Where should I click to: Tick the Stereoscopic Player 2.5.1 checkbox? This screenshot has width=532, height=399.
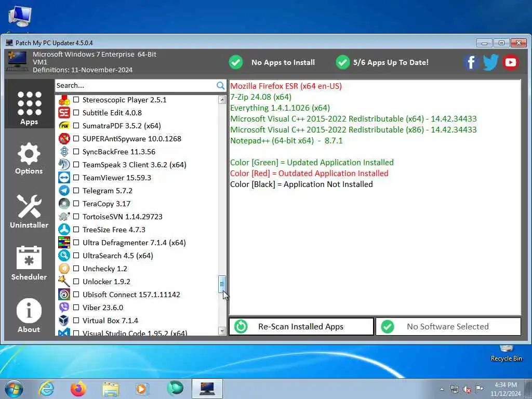click(76, 100)
